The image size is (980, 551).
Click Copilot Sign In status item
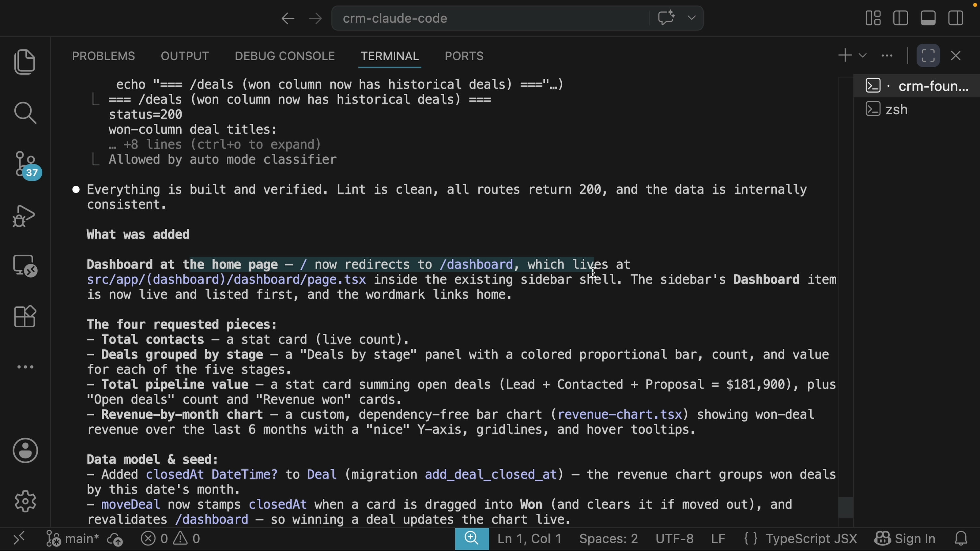pos(905,538)
